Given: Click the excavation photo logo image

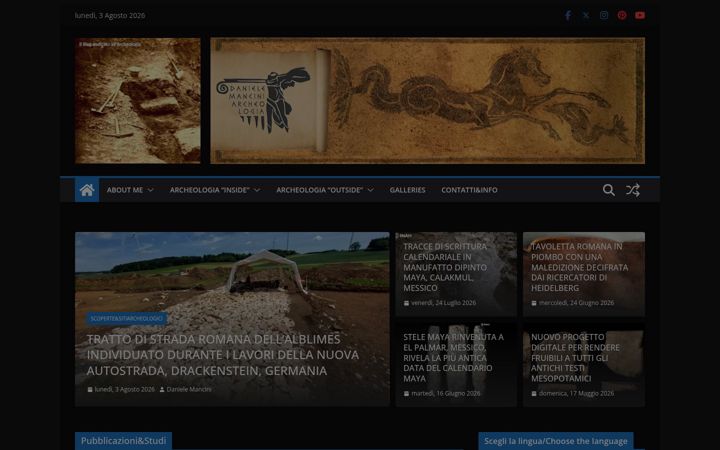Looking at the screenshot, I should point(138,101).
